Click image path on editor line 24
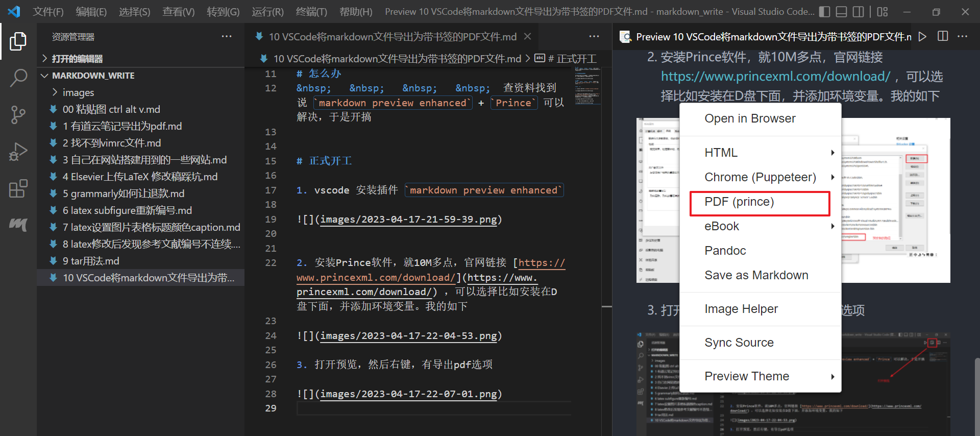Image resolution: width=980 pixels, height=436 pixels. tap(408, 336)
